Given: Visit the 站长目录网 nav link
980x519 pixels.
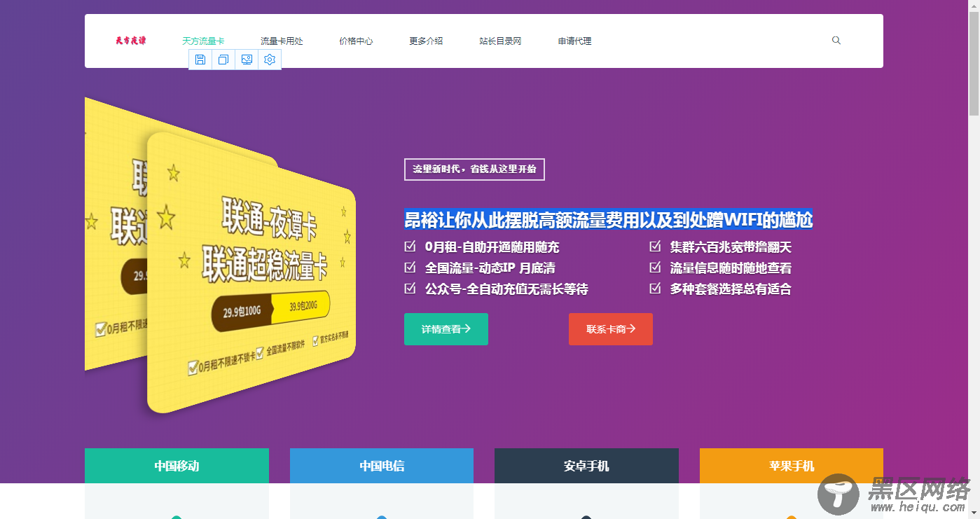Looking at the screenshot, I should 500,41.
